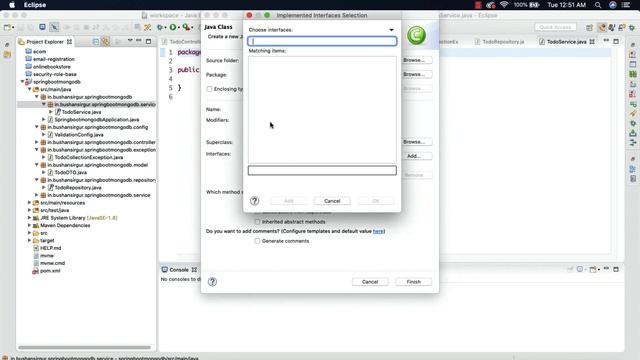Enable Generate comments checkbox

[x=257, y=241]
